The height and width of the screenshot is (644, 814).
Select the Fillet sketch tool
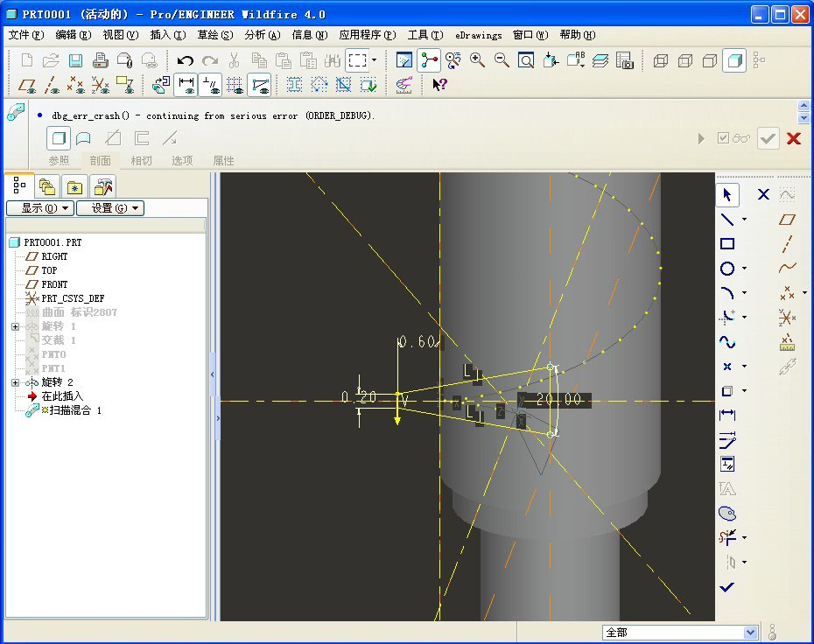727,317
